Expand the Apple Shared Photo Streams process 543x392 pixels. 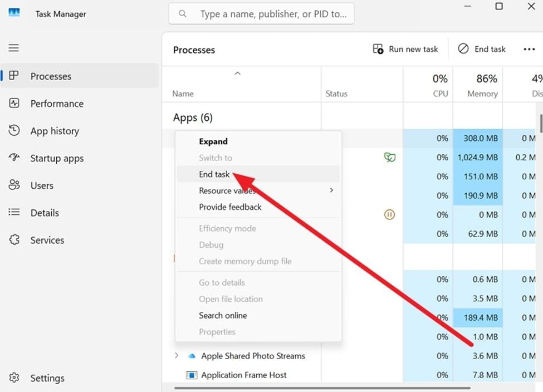[x=177, y=356]
